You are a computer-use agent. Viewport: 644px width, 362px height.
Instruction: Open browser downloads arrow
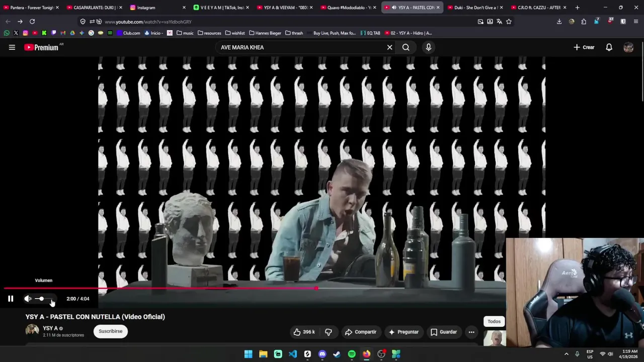coord(559,22)
